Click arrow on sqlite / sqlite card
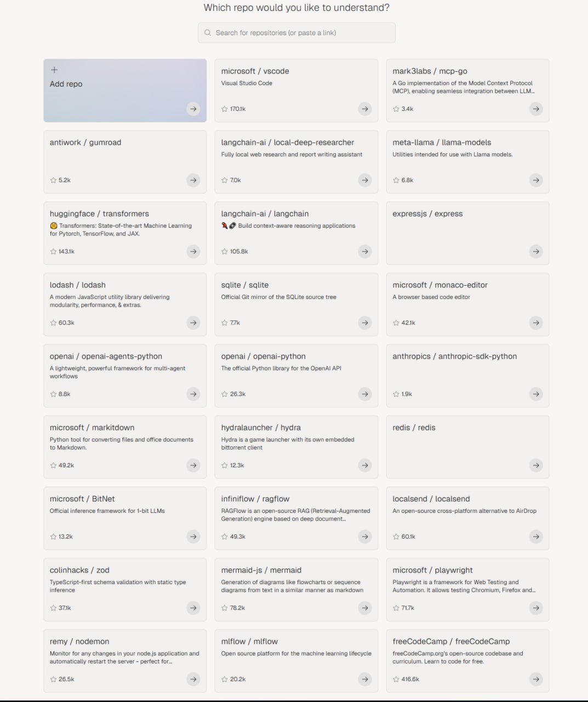Image resolution: width=588 pixels, height=702 pixels. [365, 323]
